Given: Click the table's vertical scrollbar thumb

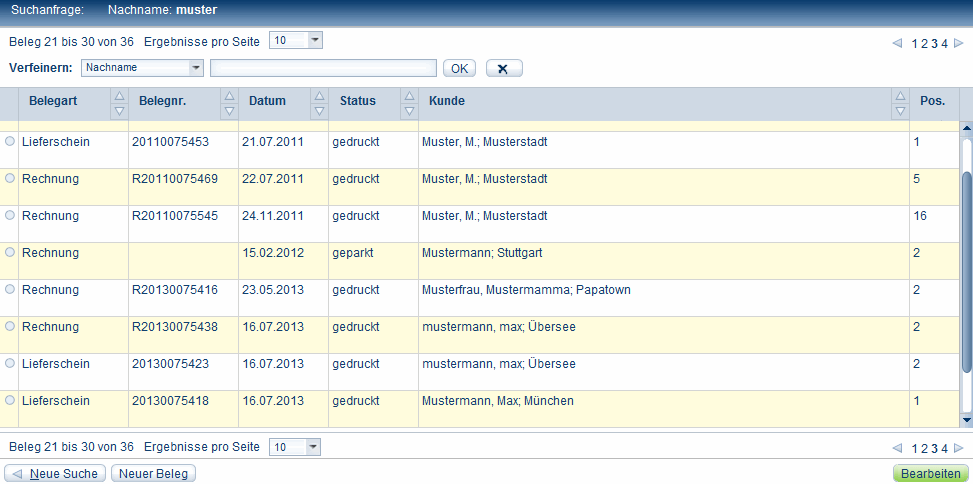Looking at the screenshot, I should (966, 270).
